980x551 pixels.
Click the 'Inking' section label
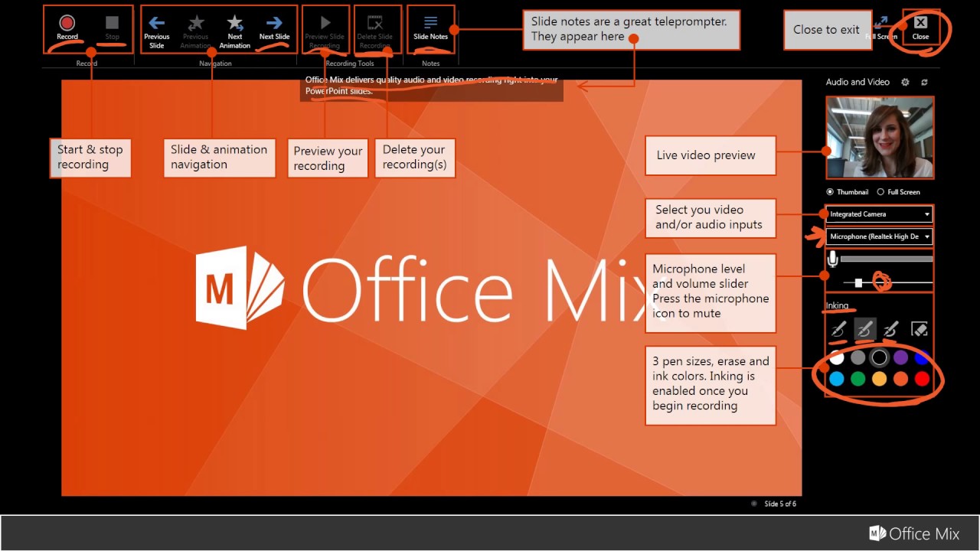point(837,305)
